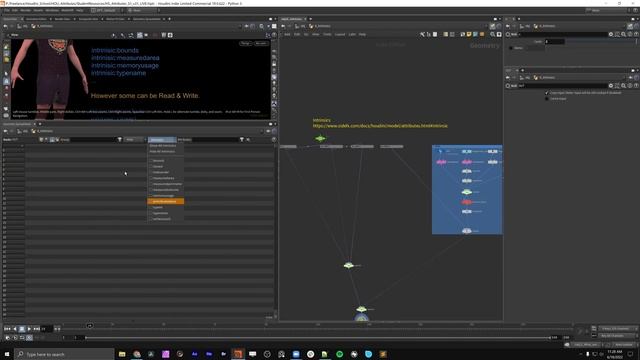Click the sticky note icon in network toolbar
The image size is (640, 360).
click(x=469, y=35)
